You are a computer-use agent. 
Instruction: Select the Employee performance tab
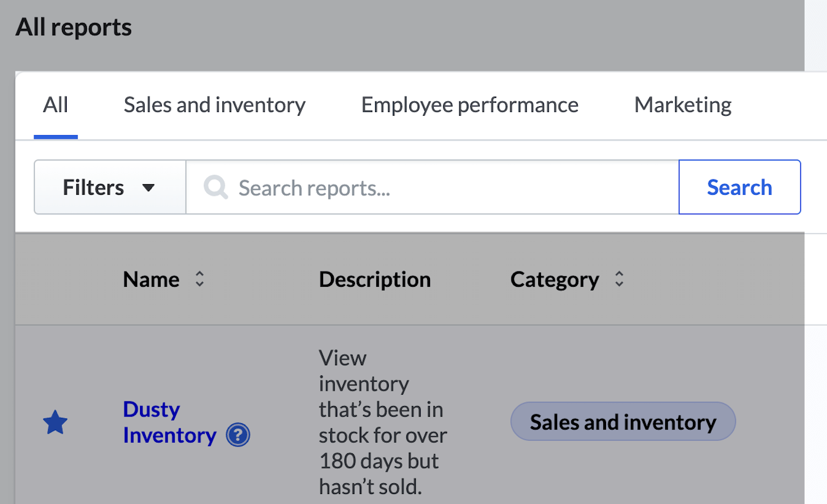(x=470, y=105)
